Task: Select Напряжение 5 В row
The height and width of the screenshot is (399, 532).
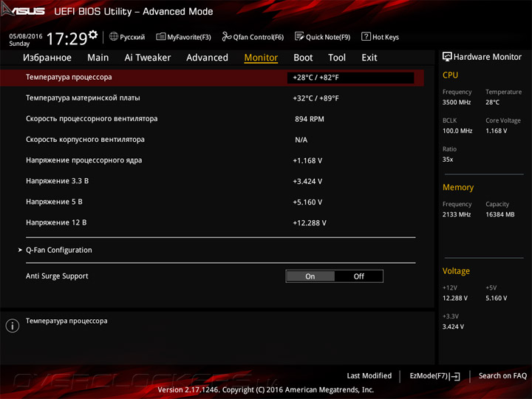Action: click(x=212, y=202)
